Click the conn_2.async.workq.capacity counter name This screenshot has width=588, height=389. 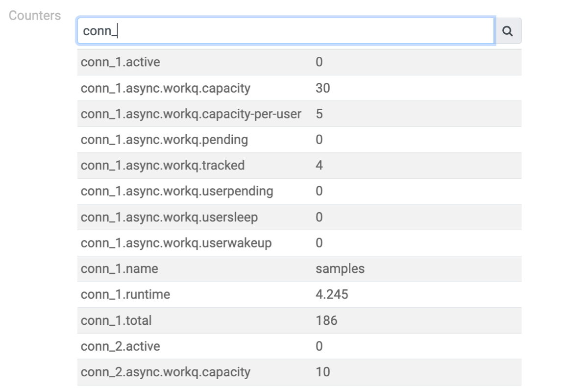click(x=166, y=372)
